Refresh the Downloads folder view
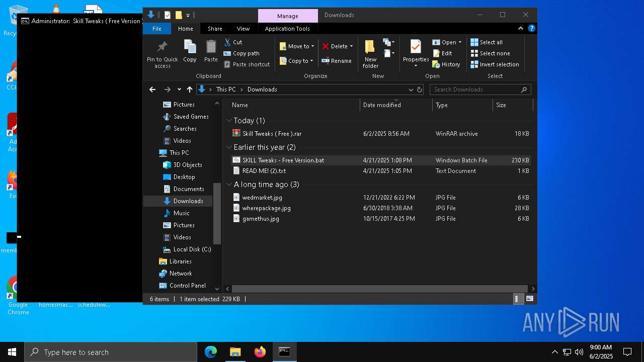644x362 pixels. (x=420, y=89)
